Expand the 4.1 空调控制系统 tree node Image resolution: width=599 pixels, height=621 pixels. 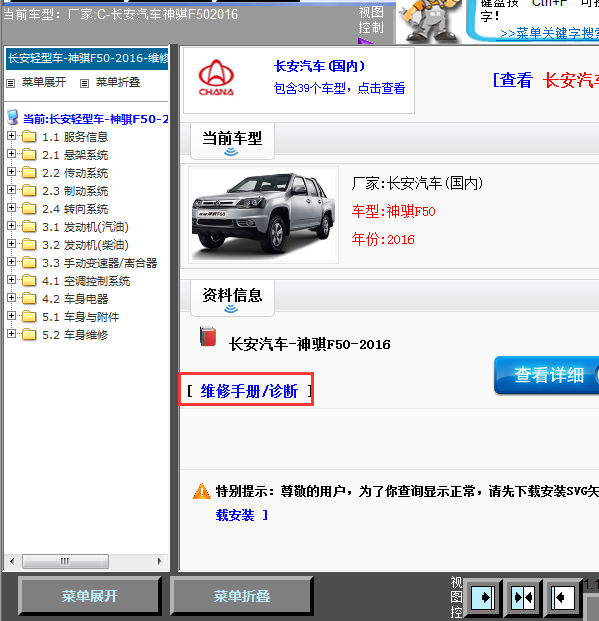[x=11, y=280]
